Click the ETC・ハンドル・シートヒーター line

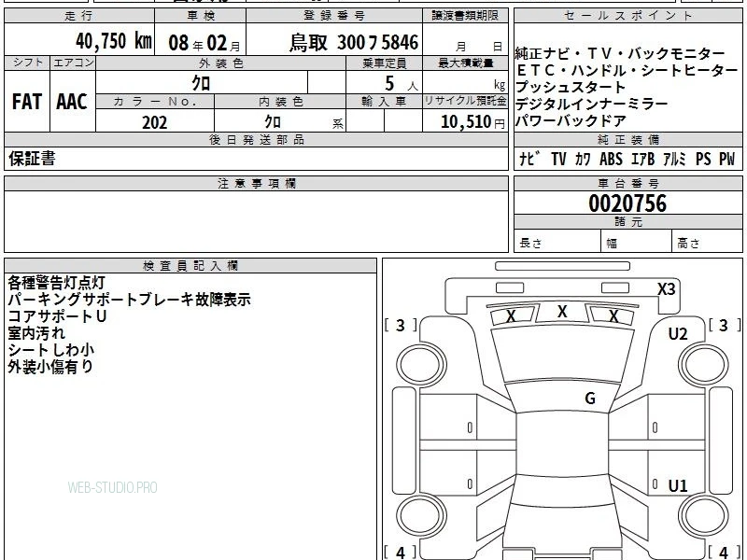pyautogui.click(x=627, y=71)
